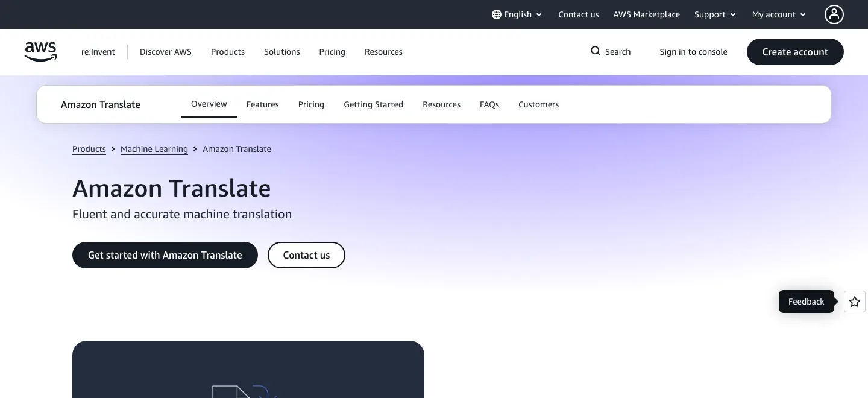
Task: Click the search magnifier icon
Action: (596, 51)
